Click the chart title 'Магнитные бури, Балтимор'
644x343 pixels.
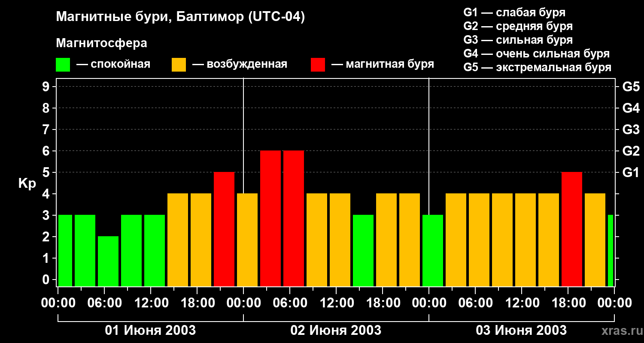point(180,17)
